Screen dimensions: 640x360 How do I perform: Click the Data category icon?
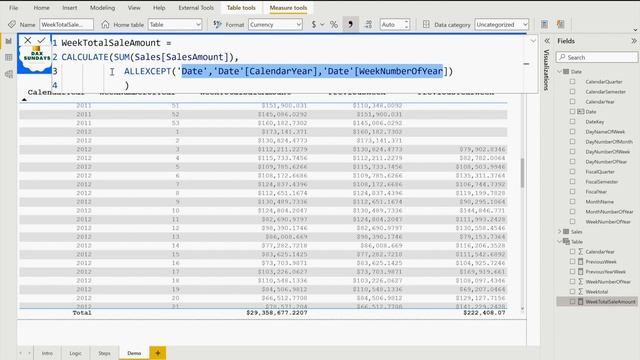(x=426, y=24)
